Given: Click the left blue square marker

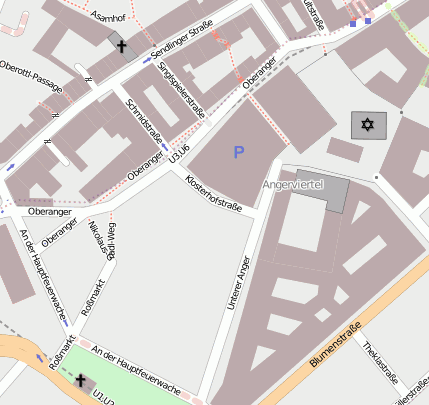Looking at the screenshot, I should pos(353,24).
